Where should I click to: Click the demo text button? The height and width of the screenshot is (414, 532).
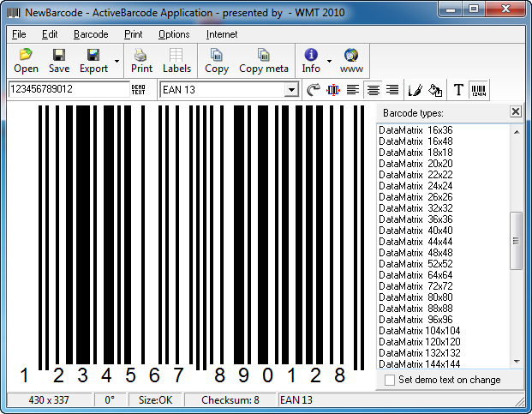click(139, 90)
